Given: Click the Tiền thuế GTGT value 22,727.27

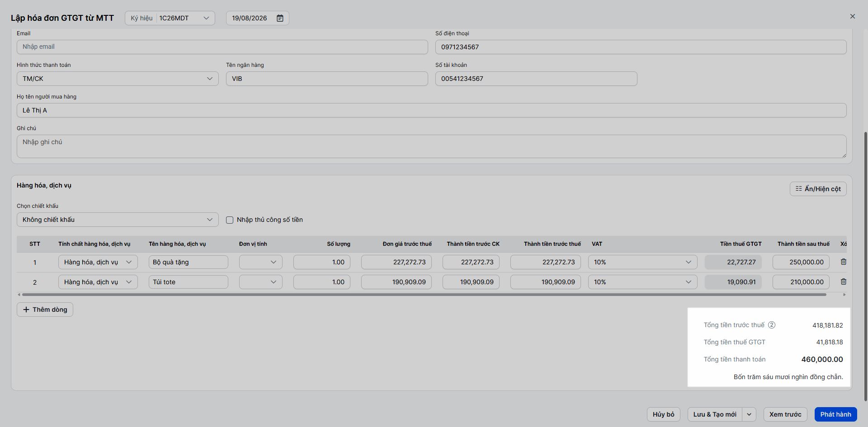Looking at the screenshot, I should click(733, 262).
